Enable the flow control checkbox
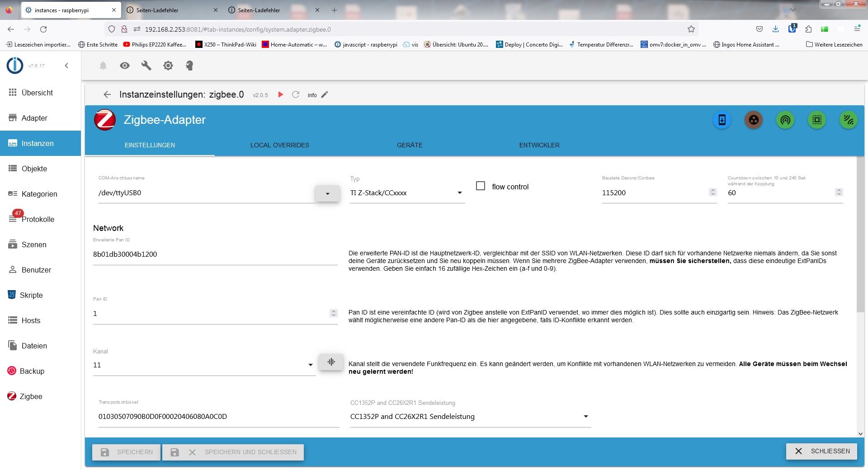This screenshot has width=868, height=470. (x=481, y=186)
